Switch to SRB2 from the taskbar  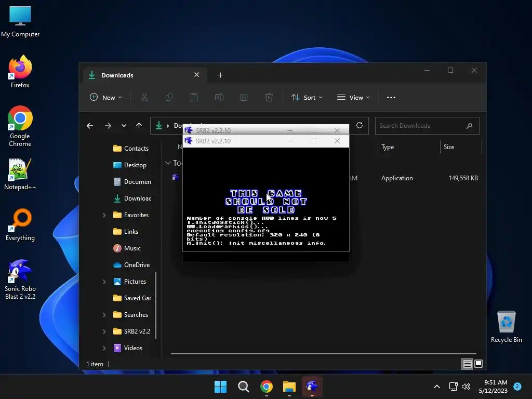[312, 387]
